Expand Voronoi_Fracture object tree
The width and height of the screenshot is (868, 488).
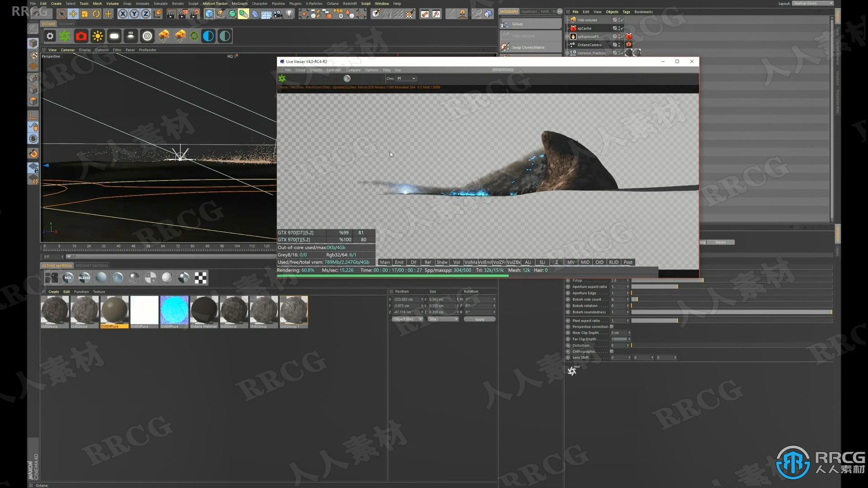567,53
